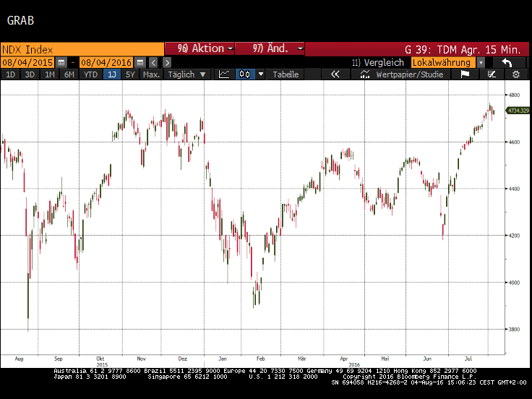Image resolution: width=532 pixels, height=399 pixels.
Task: Open the start date calendar picker
Action: (x=61, y=63)
